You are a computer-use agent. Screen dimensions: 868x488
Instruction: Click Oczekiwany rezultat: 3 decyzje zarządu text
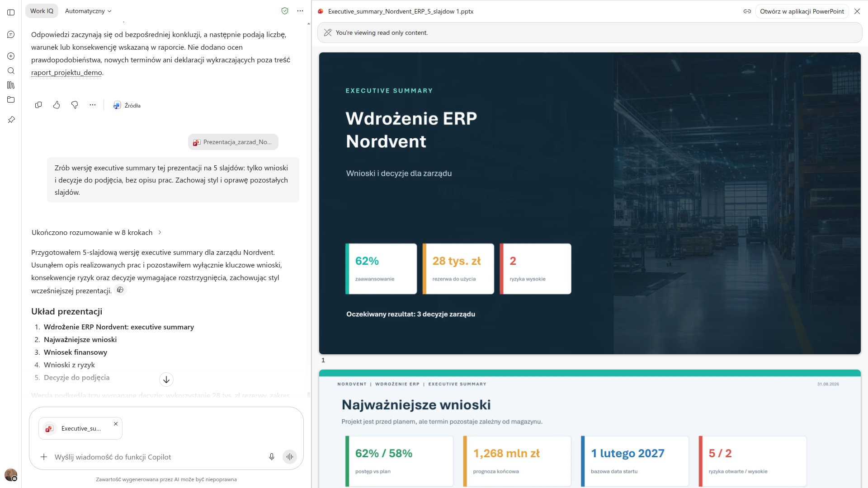point(410,314)
